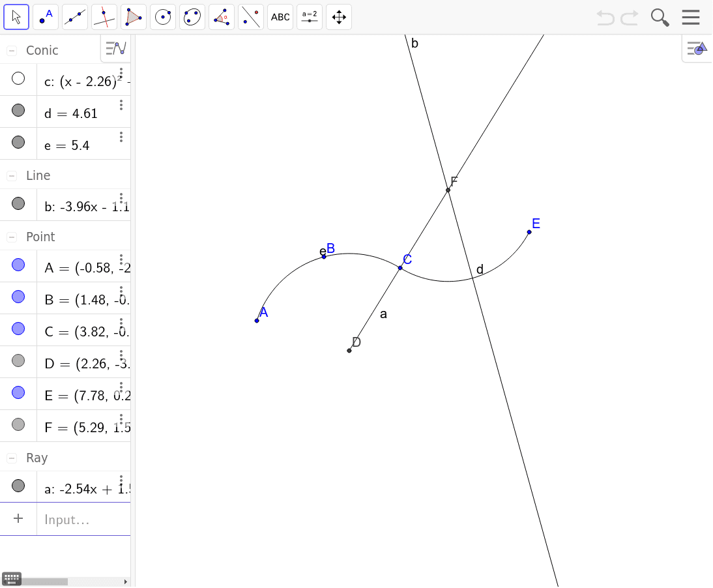
Task: Open more options for conic c
Action: tap(121, 73)
